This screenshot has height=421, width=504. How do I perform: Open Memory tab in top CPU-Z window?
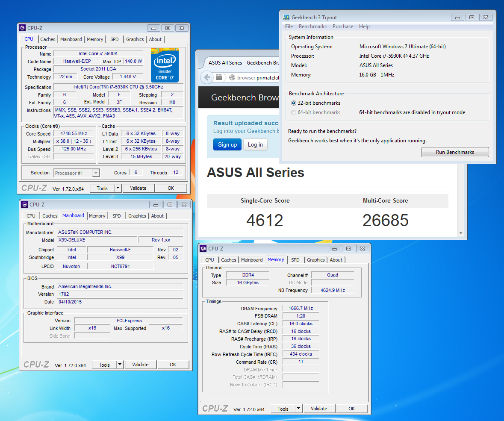(95, 39)
